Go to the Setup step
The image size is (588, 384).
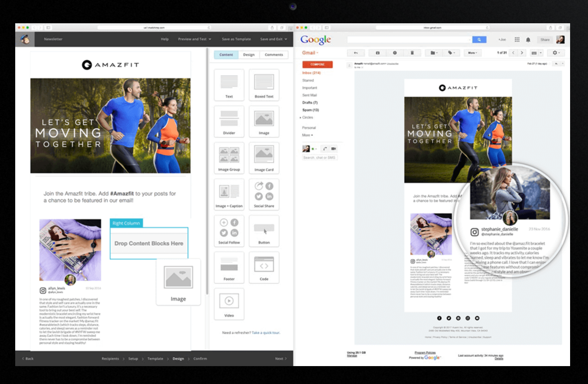[x=133, y=358]
